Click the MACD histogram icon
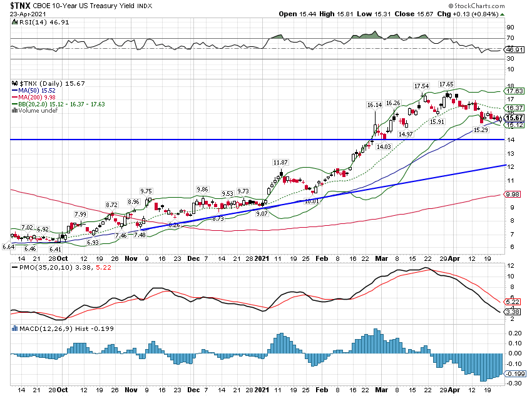 coord(14,328)
